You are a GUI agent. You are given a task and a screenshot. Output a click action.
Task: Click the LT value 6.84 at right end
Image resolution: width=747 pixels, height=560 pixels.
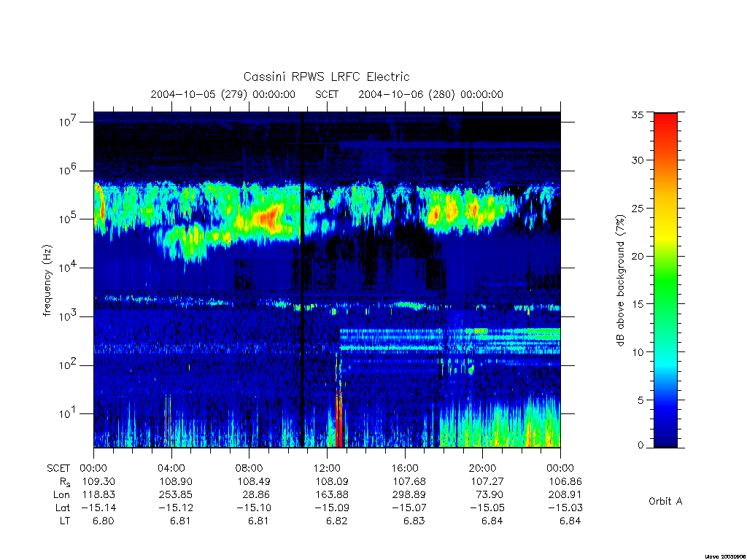(570, 521)
